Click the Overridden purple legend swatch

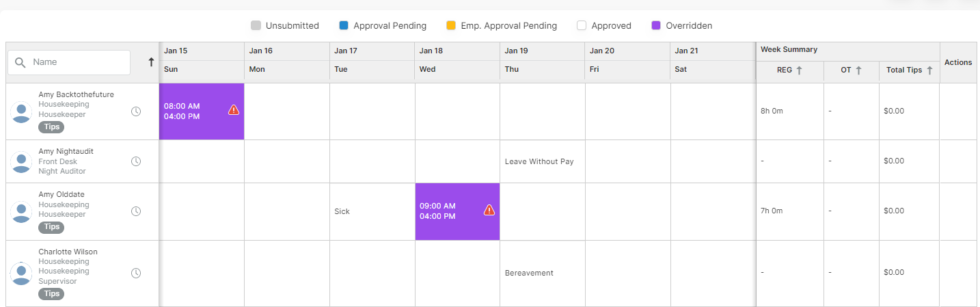click(656, 26)
